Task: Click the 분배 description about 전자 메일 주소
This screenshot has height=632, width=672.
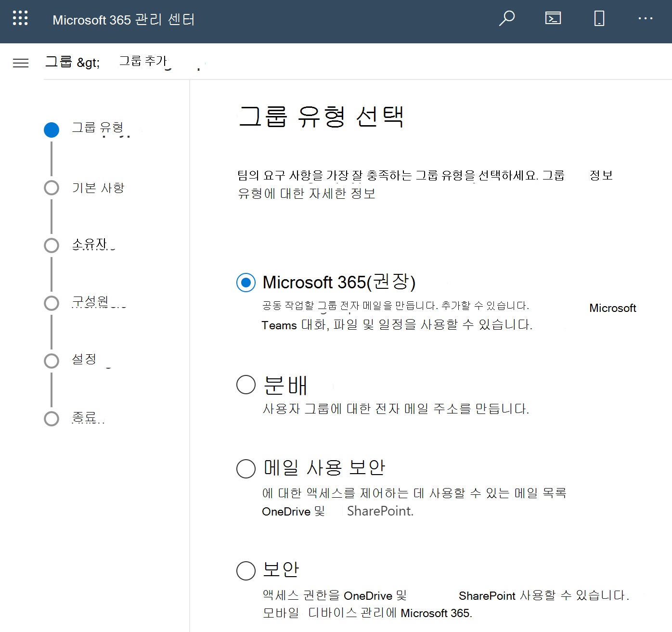Action: coord(396,409)
